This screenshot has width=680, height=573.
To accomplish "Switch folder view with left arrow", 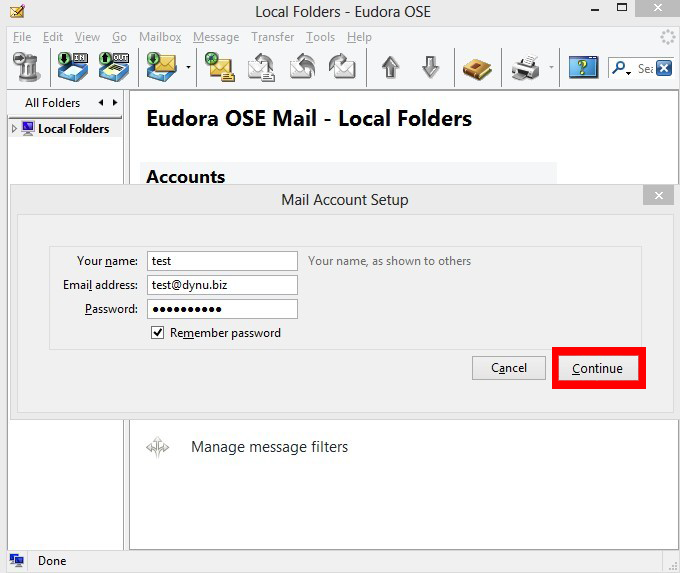I will point(101,103).
